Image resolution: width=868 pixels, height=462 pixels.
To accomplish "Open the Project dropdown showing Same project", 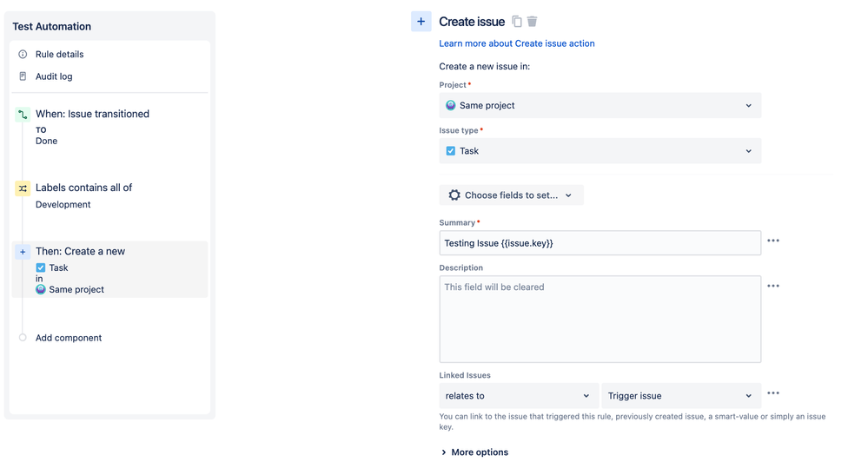I will coord(600,106).
